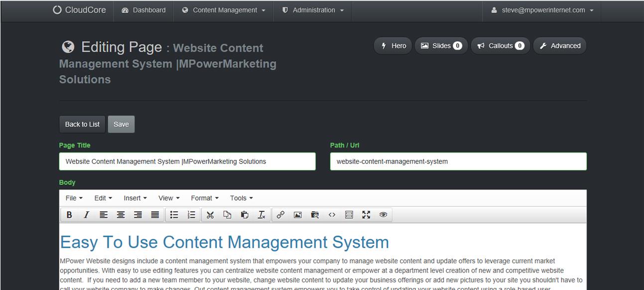The width and height of the screenshot is (644, 290).
Task: Switch editor to fullscreen mode
Action: [x=366, y=215]
